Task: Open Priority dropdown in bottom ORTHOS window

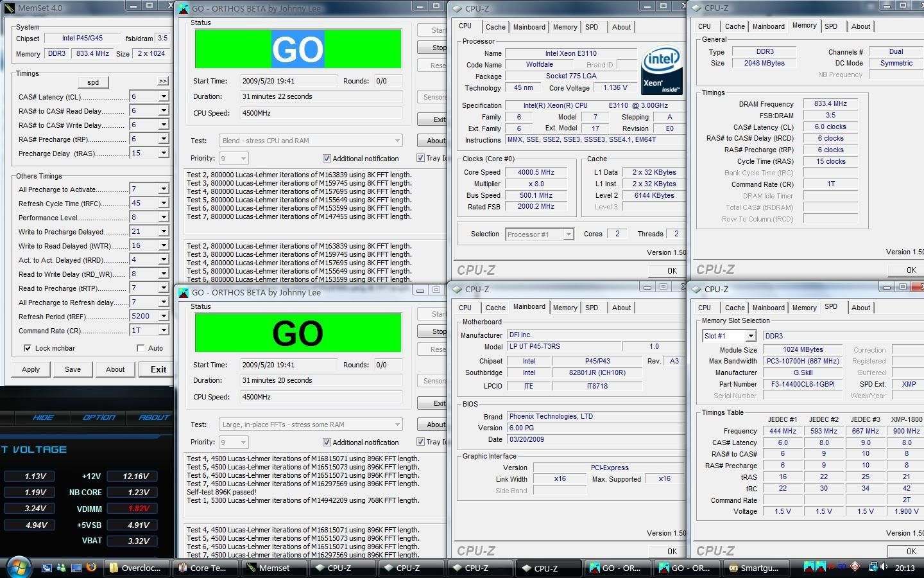Action: (x=234, y=442)
